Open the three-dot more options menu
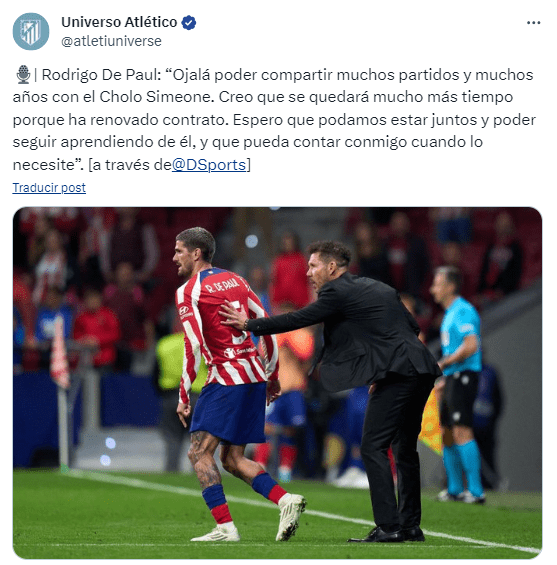This screenshot has width=557, height=565. point(533,23)
